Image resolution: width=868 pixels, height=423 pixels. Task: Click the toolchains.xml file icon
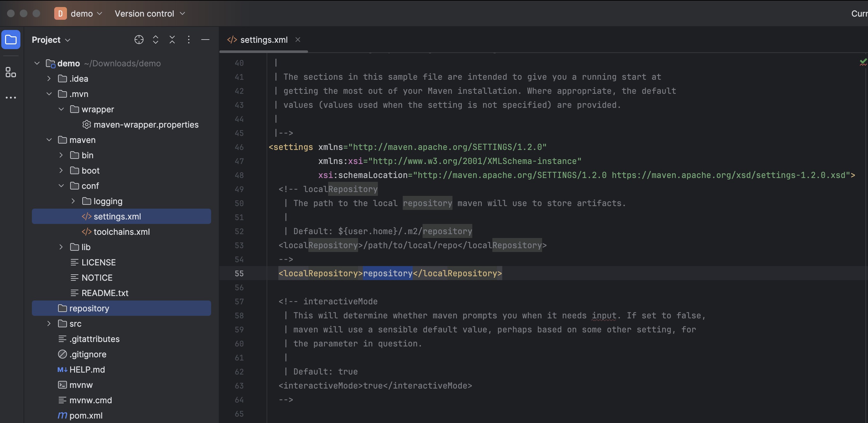coord(87,232)
